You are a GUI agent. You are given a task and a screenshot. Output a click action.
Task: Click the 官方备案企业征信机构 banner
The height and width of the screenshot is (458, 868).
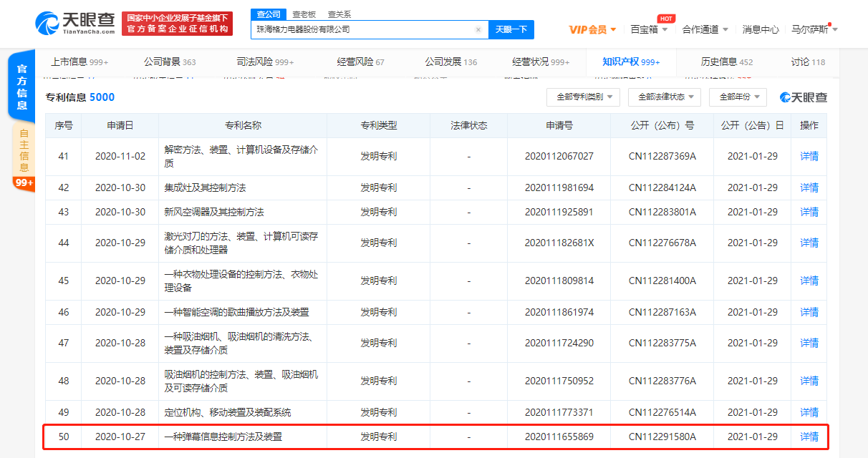[178, 23]
